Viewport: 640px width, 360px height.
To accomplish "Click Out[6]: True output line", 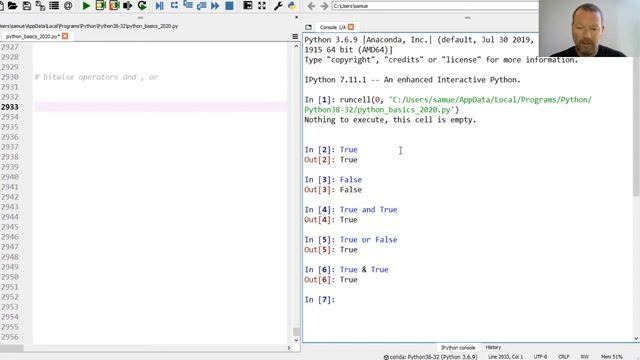I will (331, 280).
